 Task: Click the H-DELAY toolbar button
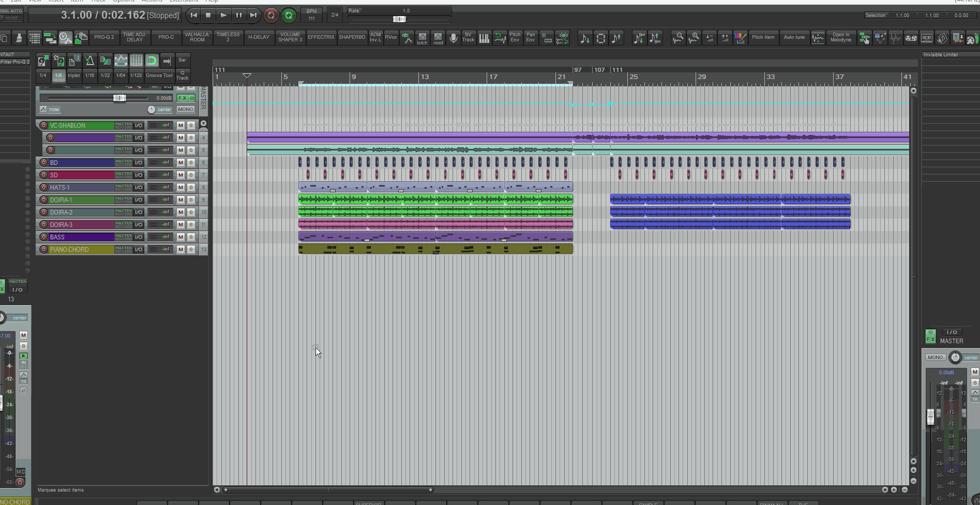[259, 37]
